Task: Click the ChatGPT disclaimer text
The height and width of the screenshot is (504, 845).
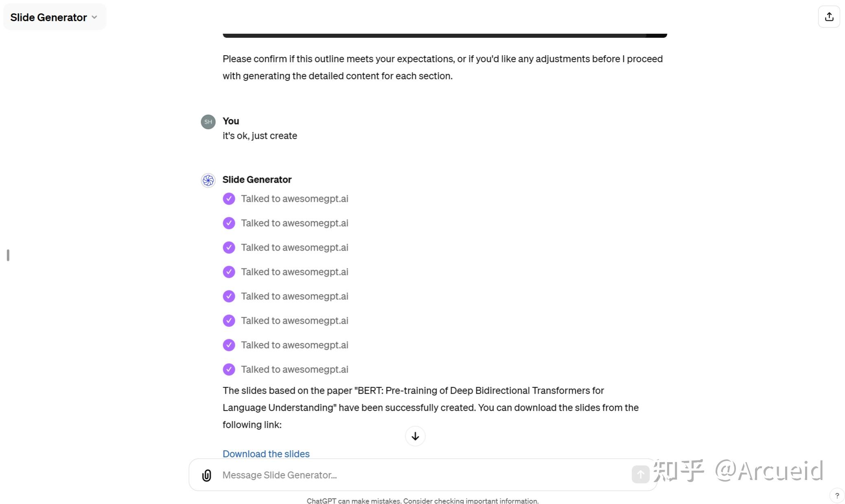Action: pyautogui.click(x=422, y=500)
